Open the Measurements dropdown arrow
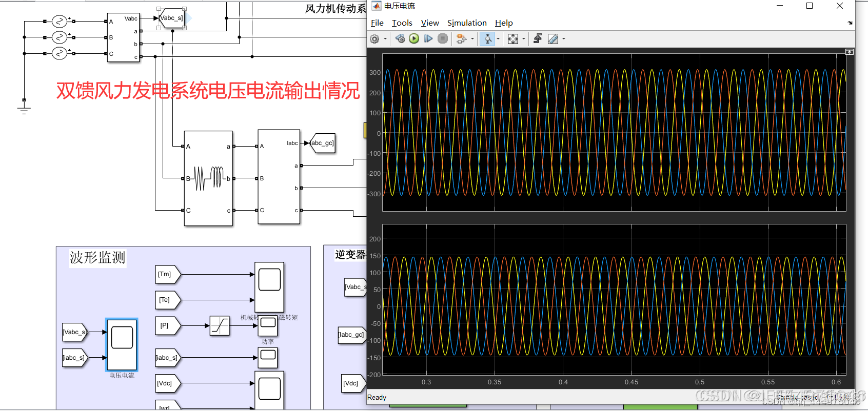 pyautogui.click(x=564, y=39)
